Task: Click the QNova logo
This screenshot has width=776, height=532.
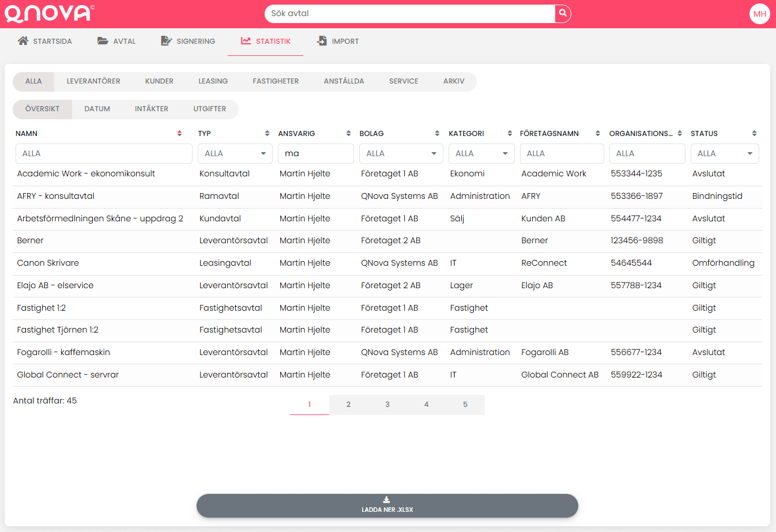Action: [48, 13]
